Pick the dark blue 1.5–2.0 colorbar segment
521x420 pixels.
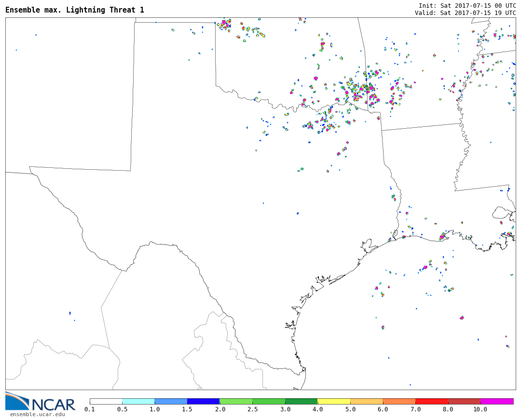[x=204, y=401]
